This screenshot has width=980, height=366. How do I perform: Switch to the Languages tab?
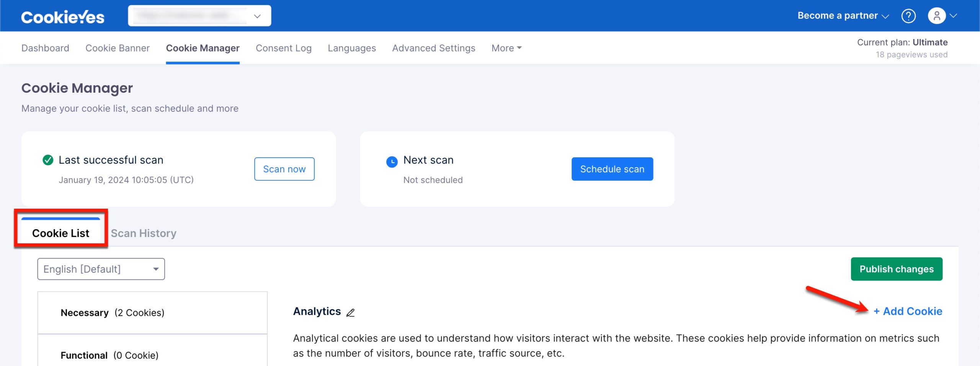(x=352, y=48)
